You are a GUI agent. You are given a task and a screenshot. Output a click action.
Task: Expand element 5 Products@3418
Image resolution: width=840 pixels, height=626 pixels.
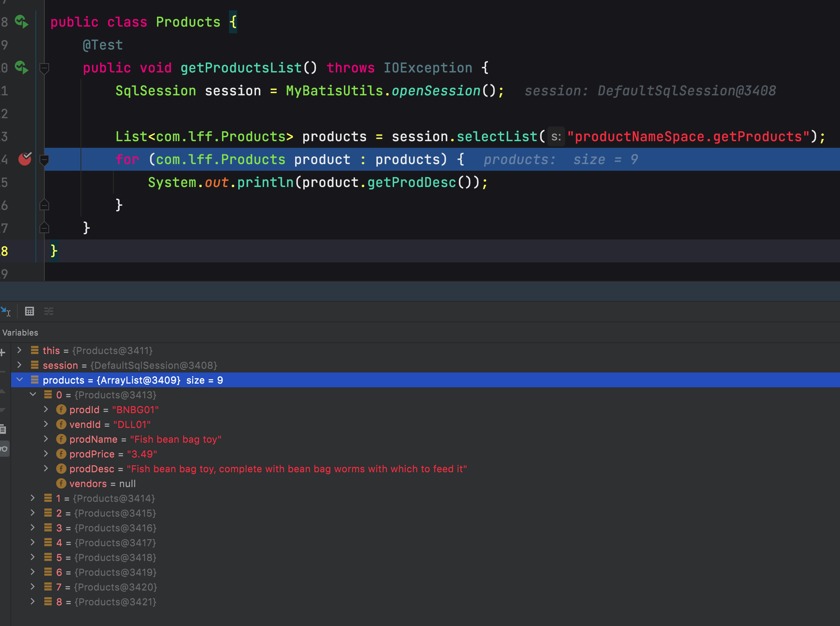[33, 557]
